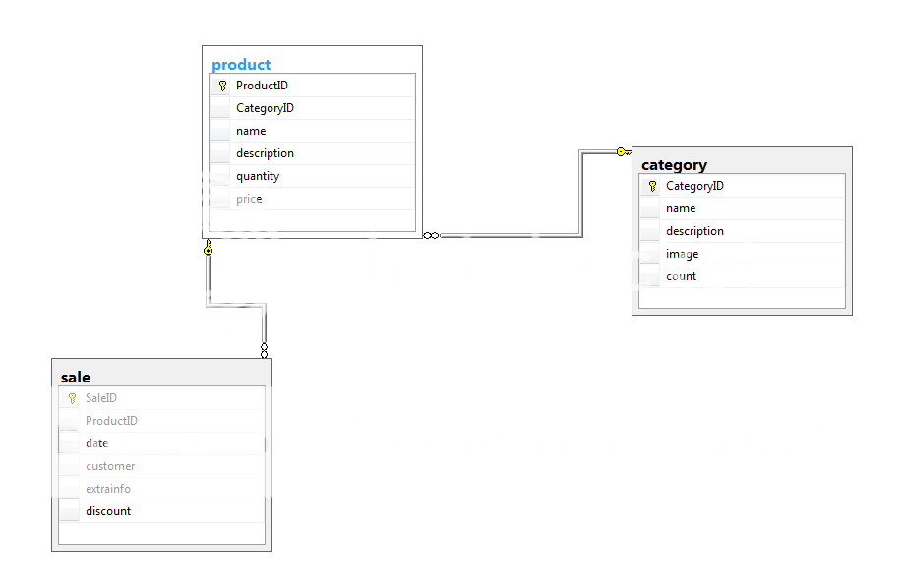Click the infinity symbol on the product-category relationship line
This screenshot has width=903, height=588.
click(430, 235)
